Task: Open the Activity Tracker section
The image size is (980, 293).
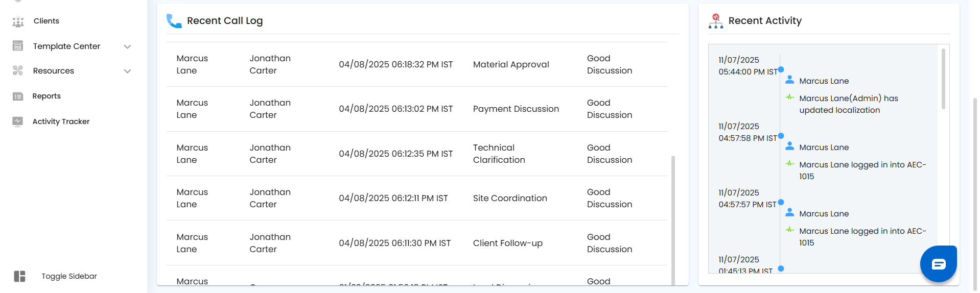Action: pyautogui.click(x=61, y=121)
